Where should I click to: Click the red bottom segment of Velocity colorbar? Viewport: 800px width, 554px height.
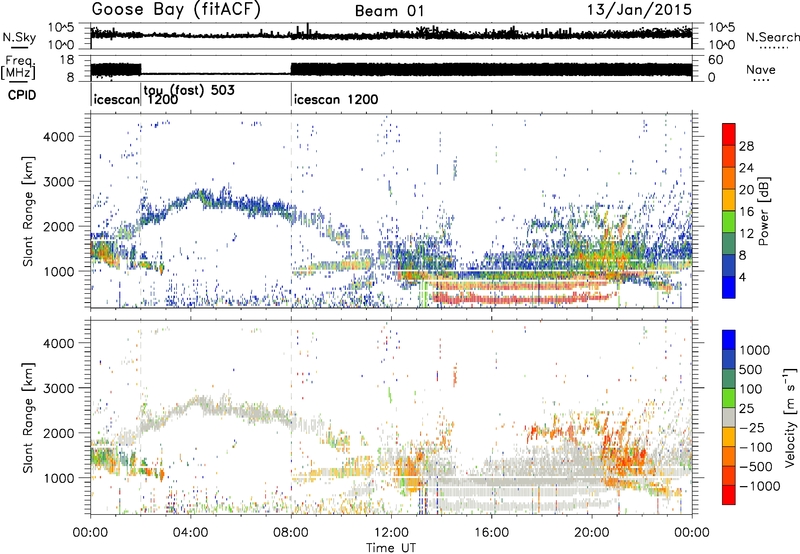[x=729, y=495]
